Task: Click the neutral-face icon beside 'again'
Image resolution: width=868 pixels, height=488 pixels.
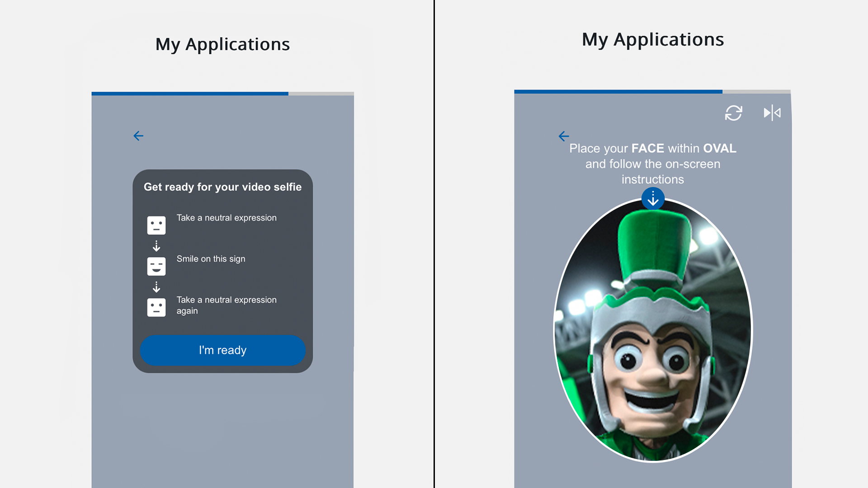Action: [156, 307]
